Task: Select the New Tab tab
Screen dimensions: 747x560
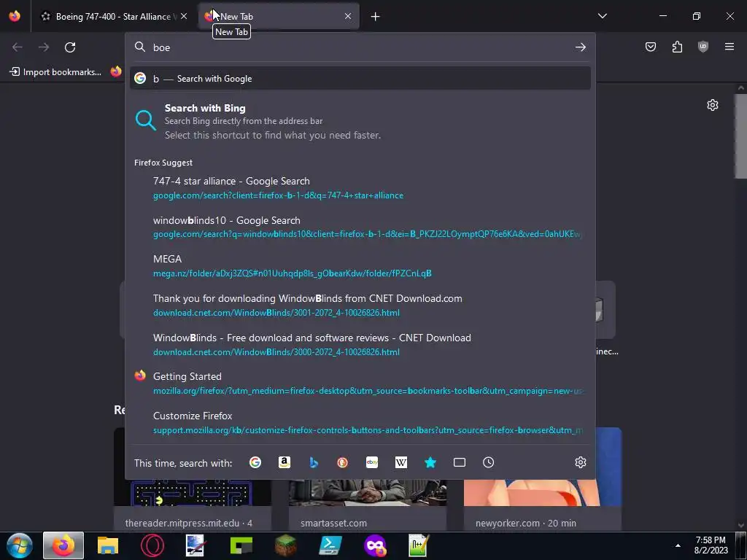Action: [x=279, y=16]
